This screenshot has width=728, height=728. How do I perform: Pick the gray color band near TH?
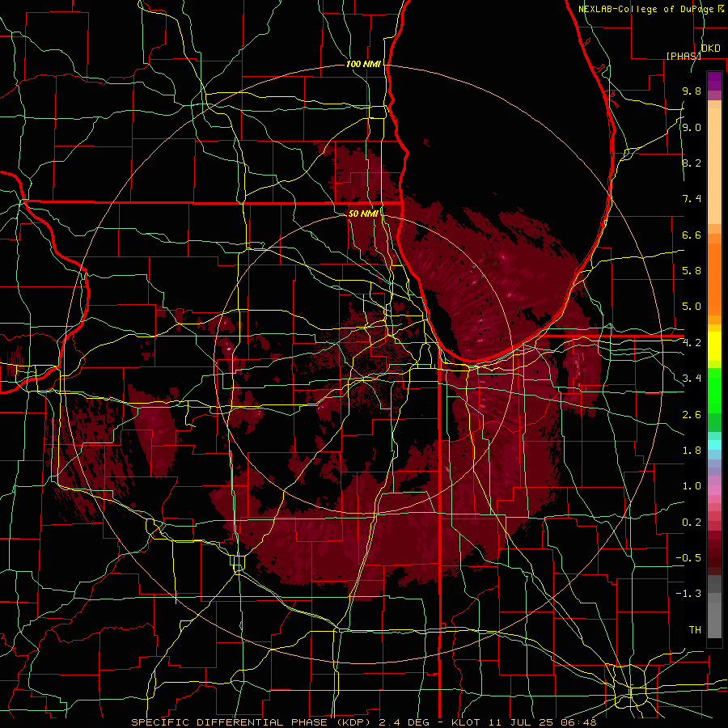714,620
